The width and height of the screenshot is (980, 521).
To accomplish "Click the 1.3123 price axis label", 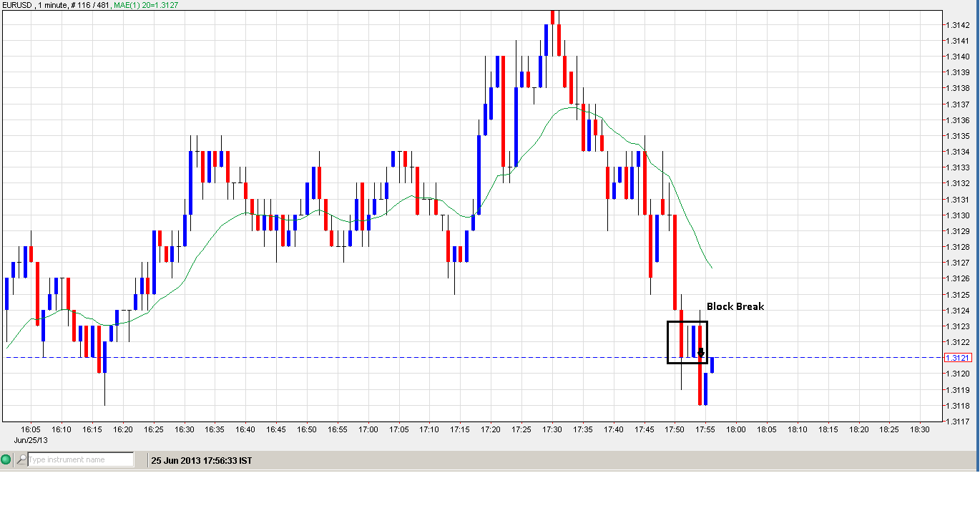I will pos(957,326).
